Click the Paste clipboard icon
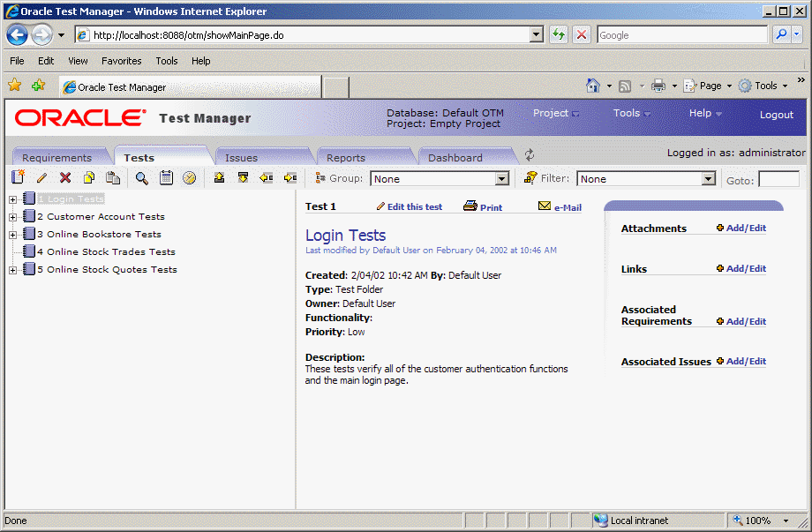The width and height of the screenshot is (812, 532). (113, 178)
